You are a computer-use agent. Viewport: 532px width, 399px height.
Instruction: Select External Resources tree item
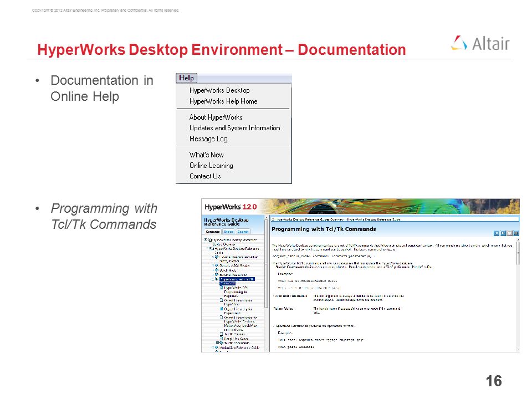tap(233, 274)
